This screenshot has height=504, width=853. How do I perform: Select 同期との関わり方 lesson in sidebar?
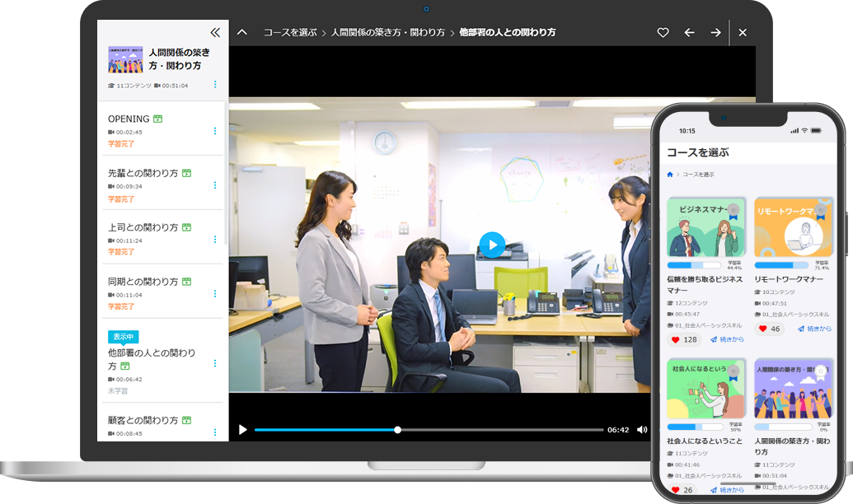(x=143, y=282)
